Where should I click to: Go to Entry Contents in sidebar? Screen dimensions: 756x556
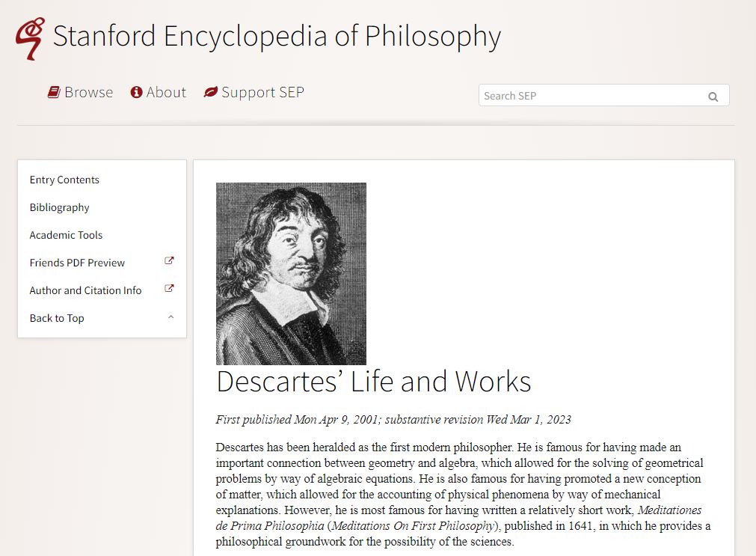(x=64, y=180)
